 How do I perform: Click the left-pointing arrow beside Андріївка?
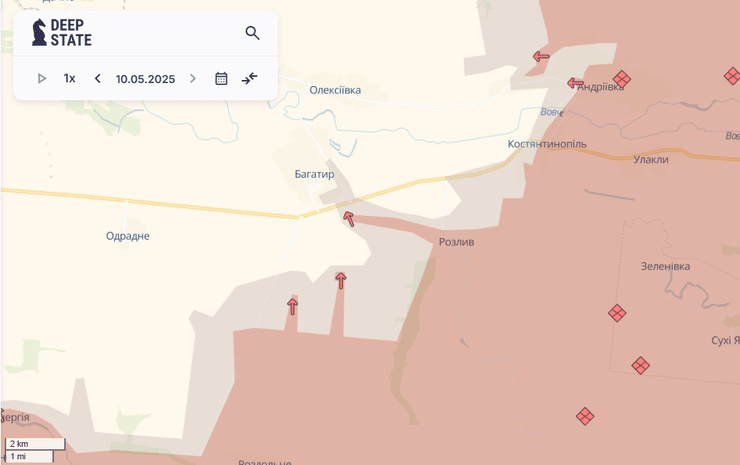pyautogui.click(x=576, y=83)
